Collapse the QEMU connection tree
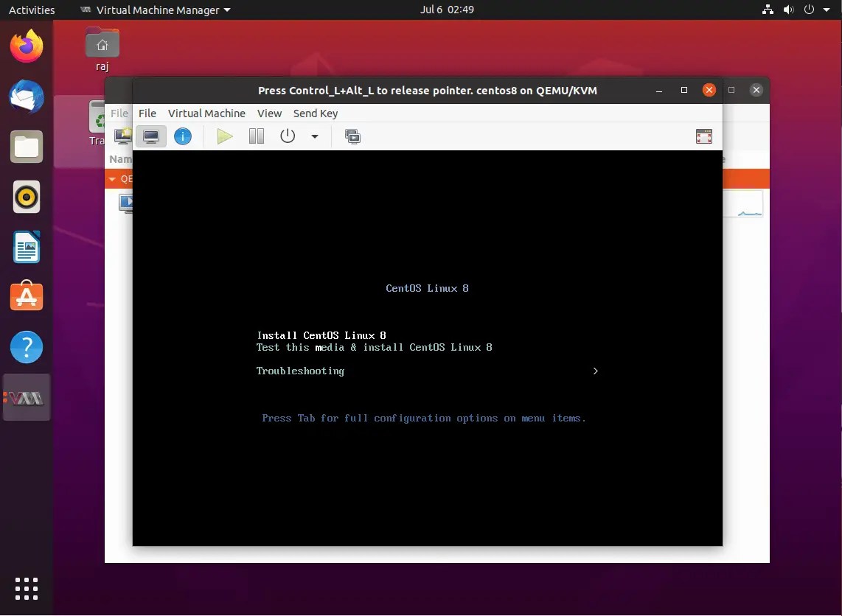842x616 pixels. 112,178
